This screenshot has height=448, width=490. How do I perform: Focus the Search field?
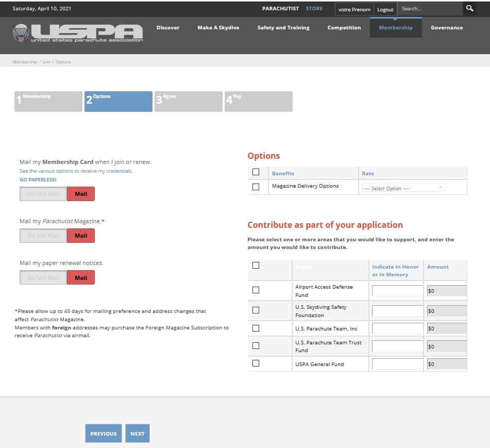click(x=430, y=8)
